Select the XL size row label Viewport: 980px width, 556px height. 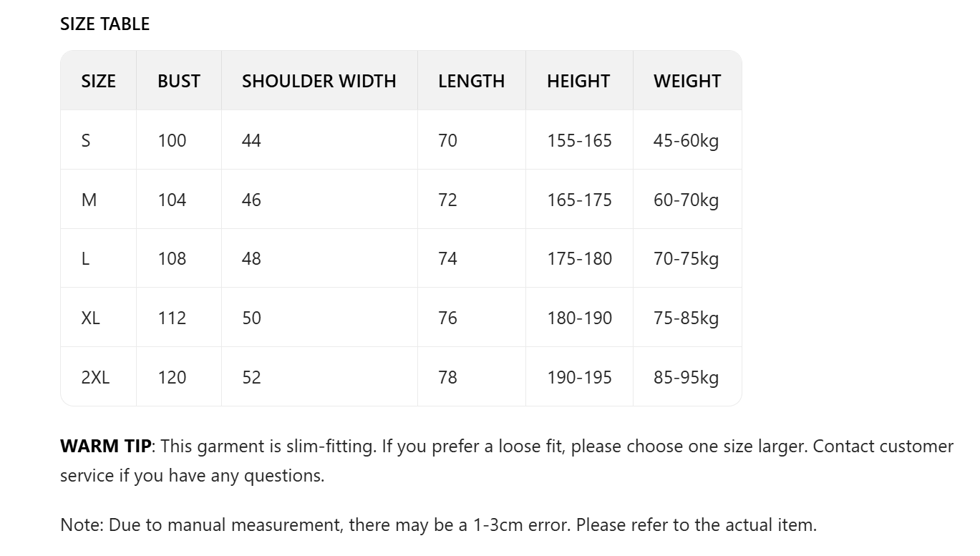(x=90, y=318)
